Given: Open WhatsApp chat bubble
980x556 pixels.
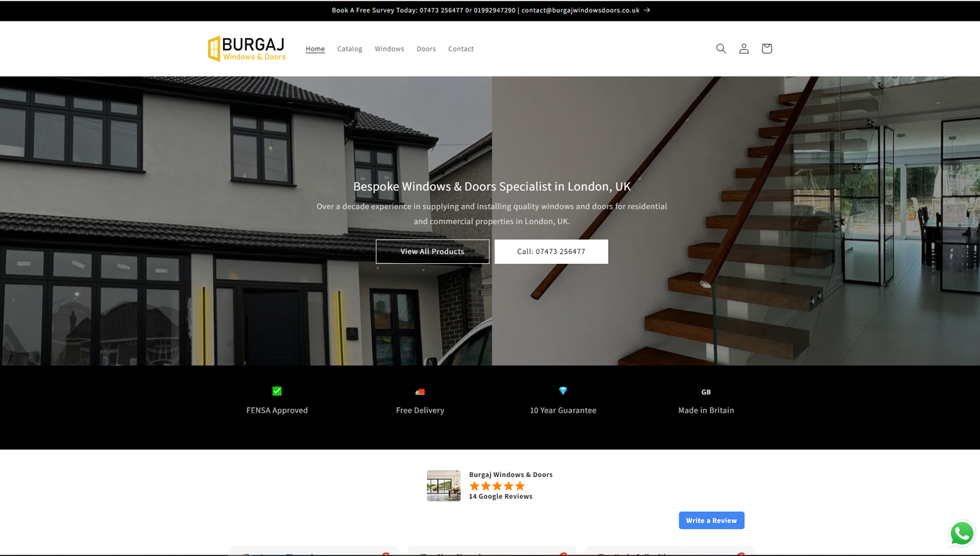Looking at the screenshot, I should pos(962,533).
